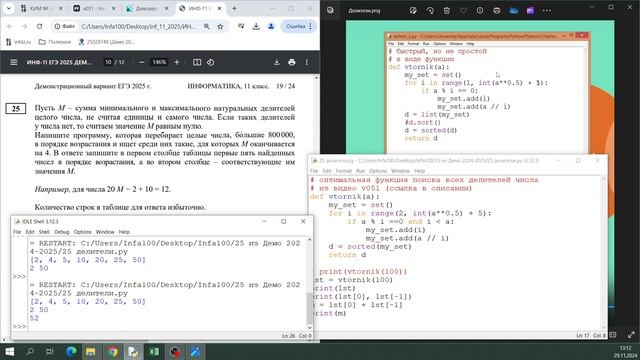Launch Microsoft Edge from taskbar
Image resolution: width=640 pixels, height=360 pixels.
pyautogui.click(x=71, y=351)
